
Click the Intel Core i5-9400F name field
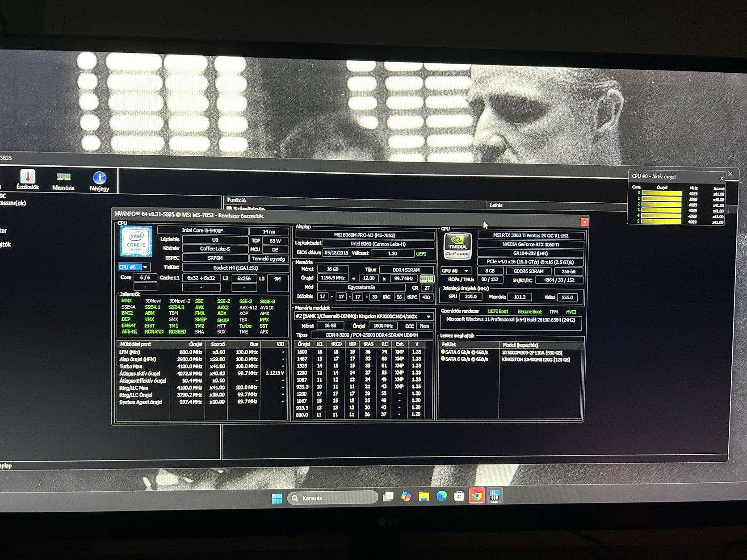202,230
